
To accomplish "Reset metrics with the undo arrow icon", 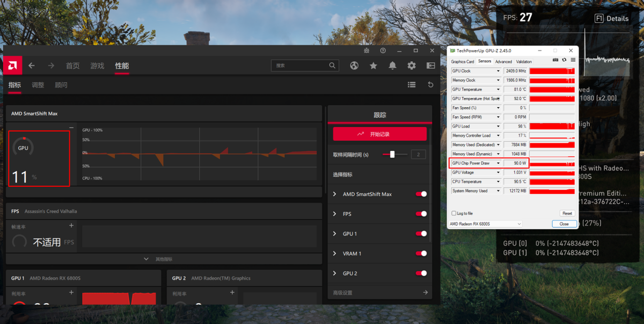I will click(x=430, y=85).
